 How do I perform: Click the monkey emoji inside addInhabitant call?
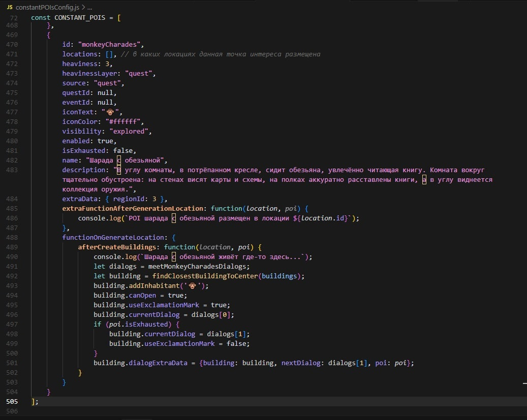tap(192, 285)
